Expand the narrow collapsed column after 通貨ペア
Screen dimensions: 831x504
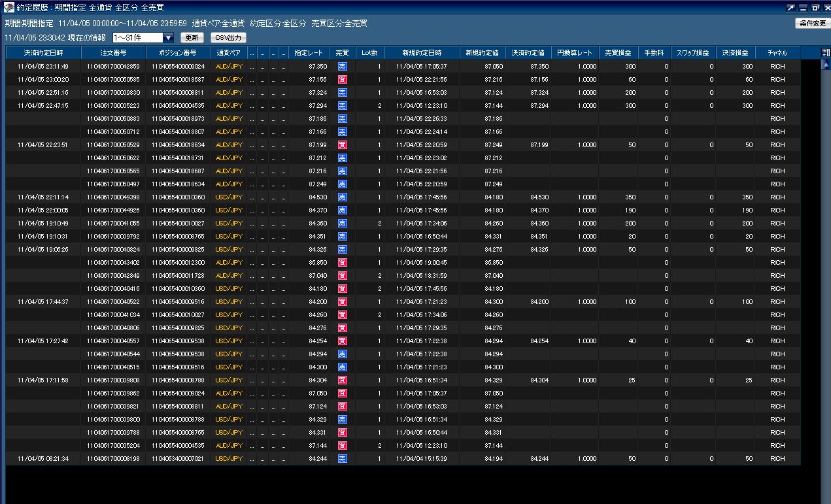[x=252, y=52]
